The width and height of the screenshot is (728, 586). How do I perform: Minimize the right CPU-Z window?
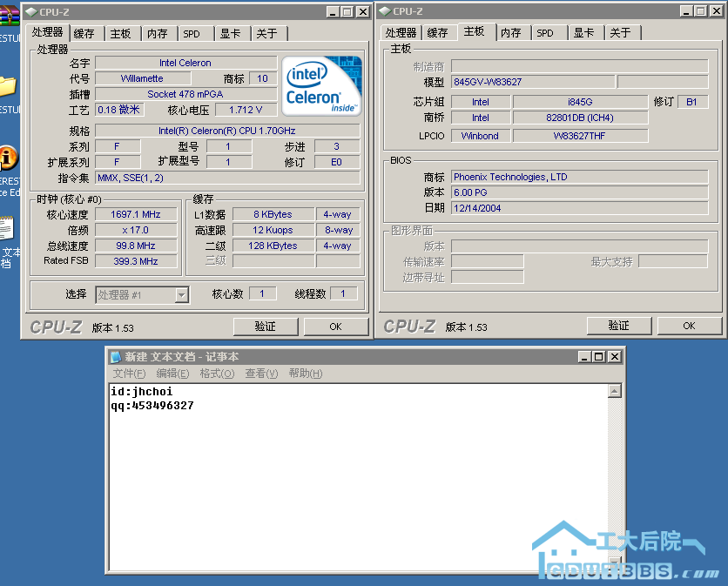(x=686, y=11)
